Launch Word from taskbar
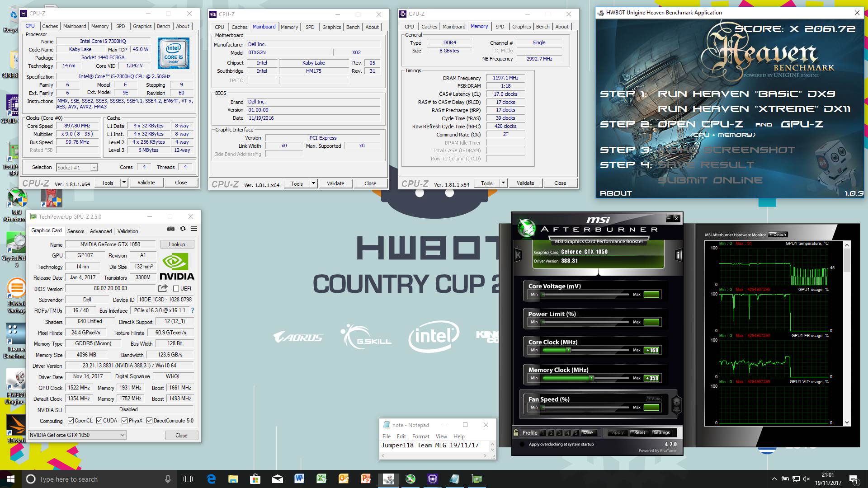 click(x=299, y=479)
